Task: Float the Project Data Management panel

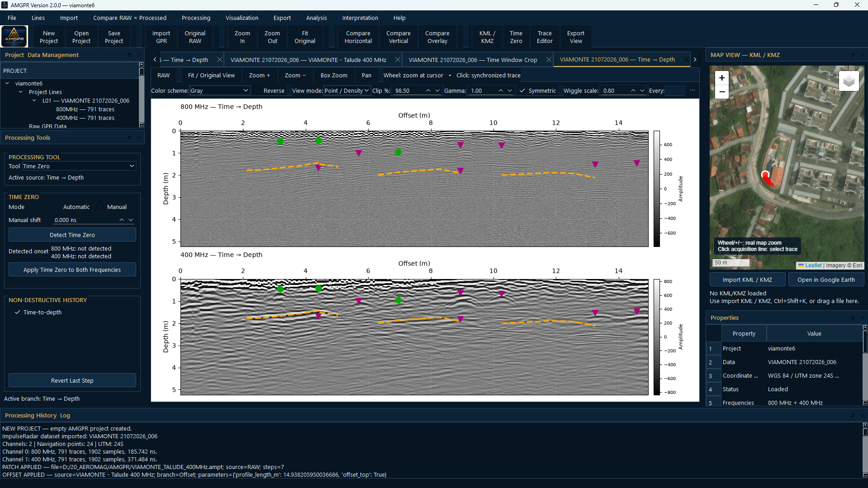Action: (x=129, y=55)
